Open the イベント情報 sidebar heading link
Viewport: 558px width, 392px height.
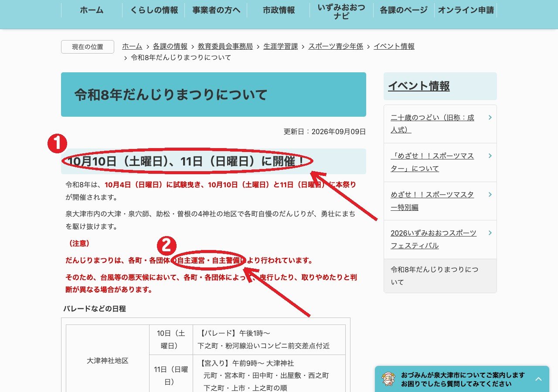pos(419,86)
